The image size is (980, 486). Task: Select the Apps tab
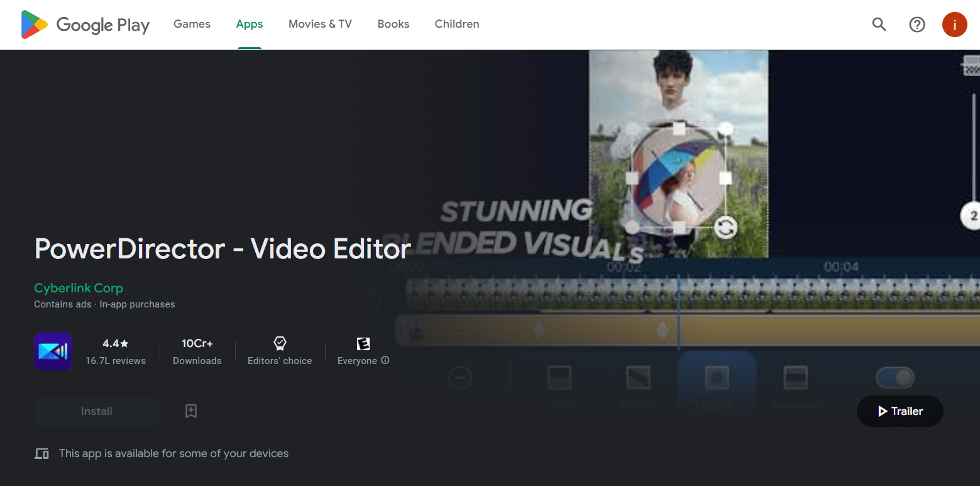[250, 24]
